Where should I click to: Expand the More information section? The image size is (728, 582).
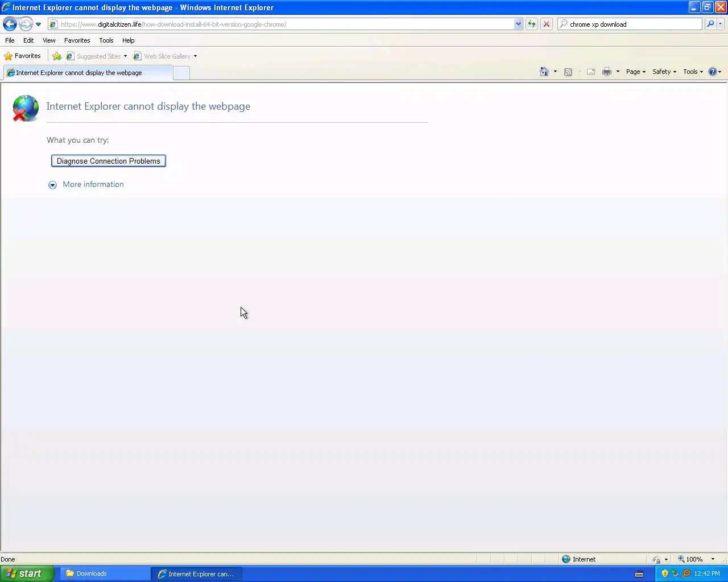(x=52, y=185)
